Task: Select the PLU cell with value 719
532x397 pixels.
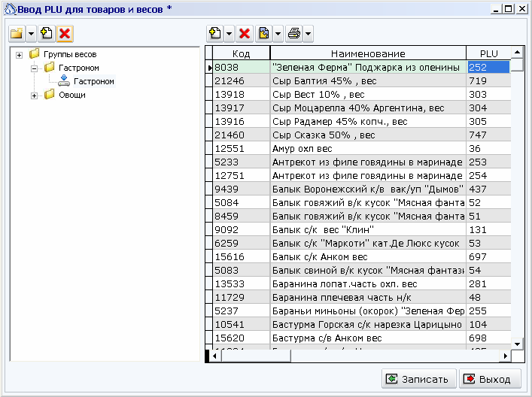Action: tap(488, 80)
